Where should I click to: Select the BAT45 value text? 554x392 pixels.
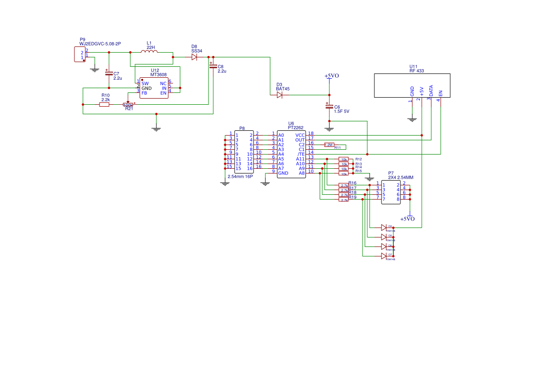pos(282,89)
